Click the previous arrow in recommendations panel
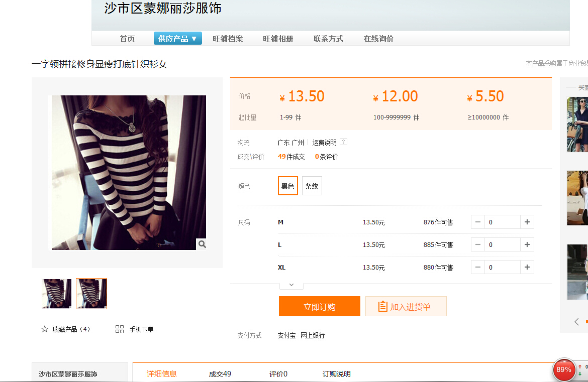Viewport: 588px width, 382px height. tap(576, 322)
